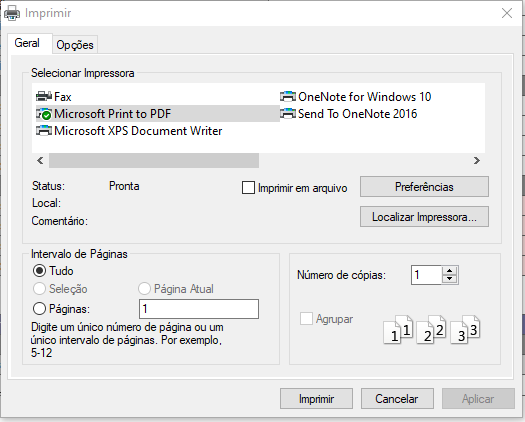
Task: Select the Tudo radio button
Action: pyautogui.click(x=39, y=271)
